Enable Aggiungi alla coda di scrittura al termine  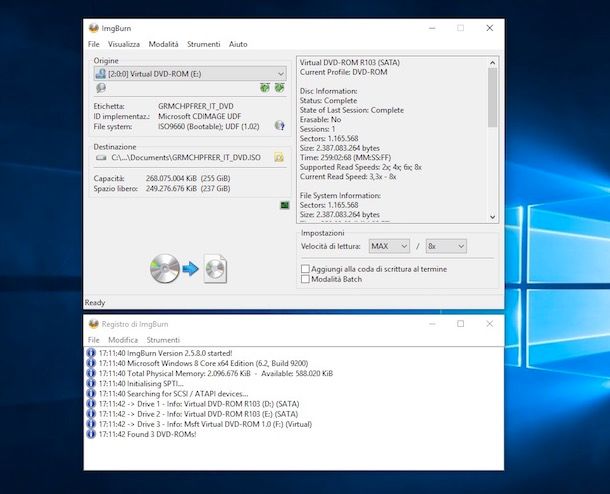pos(305,269)
